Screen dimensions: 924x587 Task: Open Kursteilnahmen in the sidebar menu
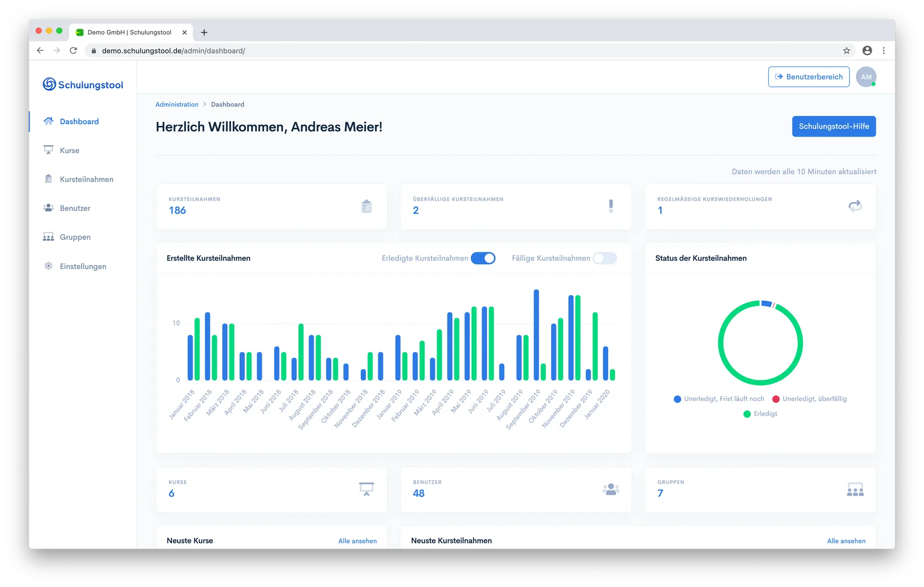click(x=86, y=179)
